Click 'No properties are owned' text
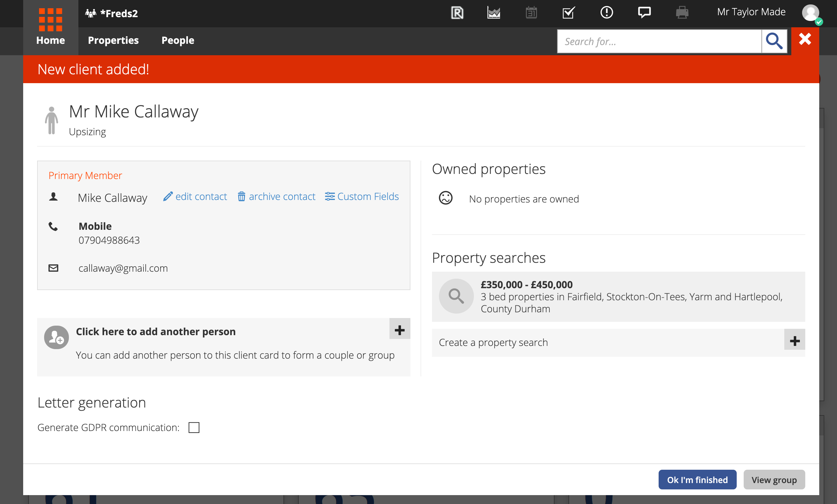This screenshot has width=837, height=504. (524, 199)
